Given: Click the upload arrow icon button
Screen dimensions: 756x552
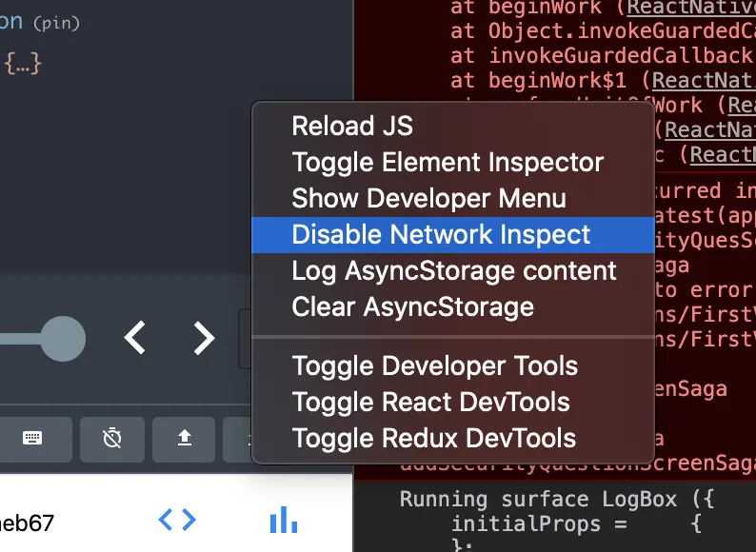Looking at the screenshot, I should (185, 439).
